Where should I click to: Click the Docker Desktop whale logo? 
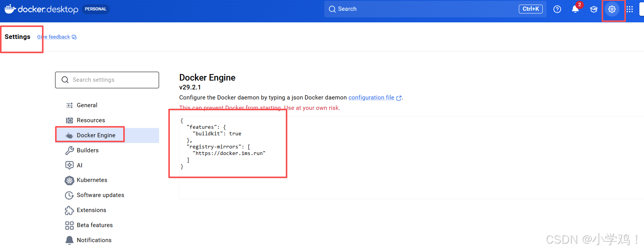(x=10, y=9)
